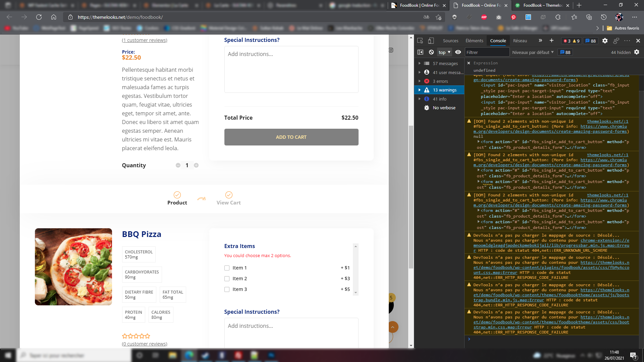Switch to the Sources panel
644x362 pixels.
tap(450, 40)
